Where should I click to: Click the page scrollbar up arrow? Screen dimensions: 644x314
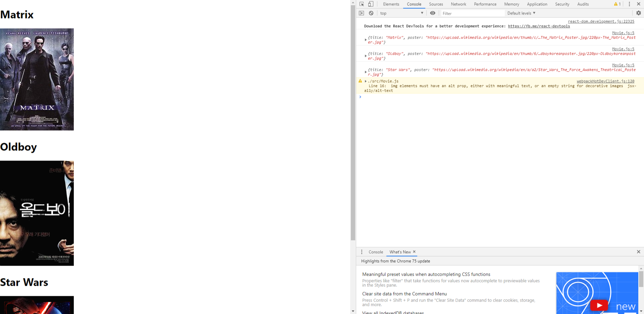[x=353, y=2]
